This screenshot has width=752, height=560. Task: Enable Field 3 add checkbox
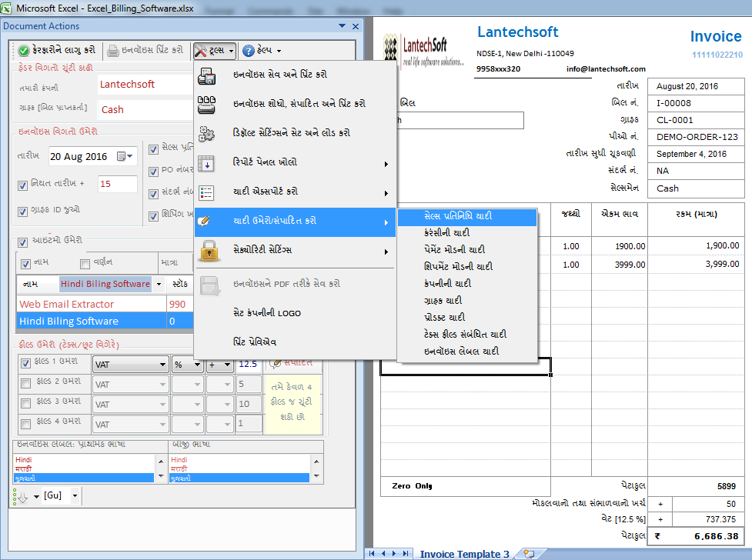(x=26, y=403)
